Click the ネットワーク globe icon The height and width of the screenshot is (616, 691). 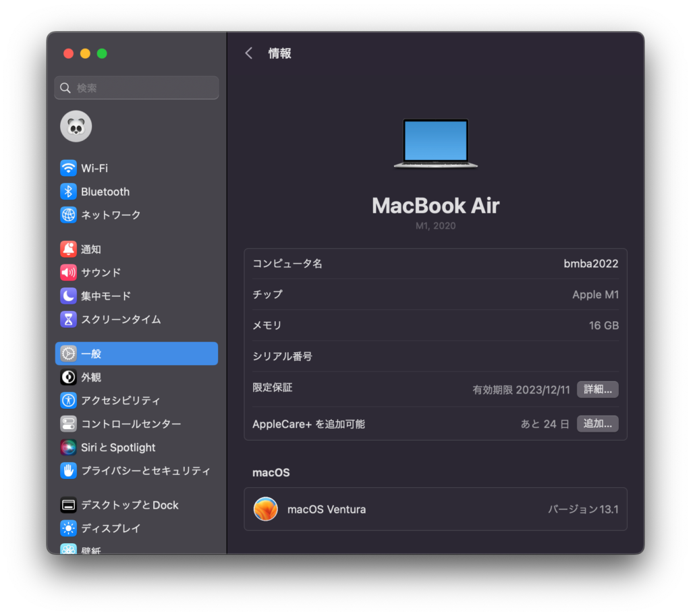(x=68, y=215)
